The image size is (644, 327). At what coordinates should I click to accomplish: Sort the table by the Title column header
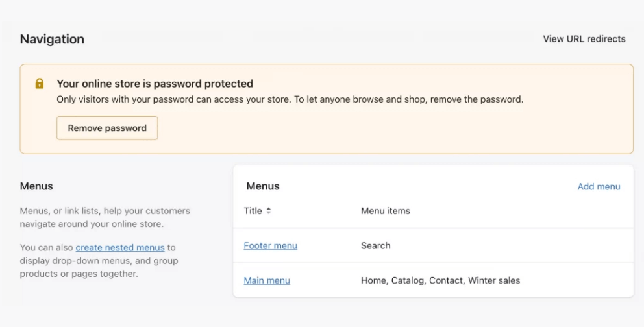coord(253,211)
